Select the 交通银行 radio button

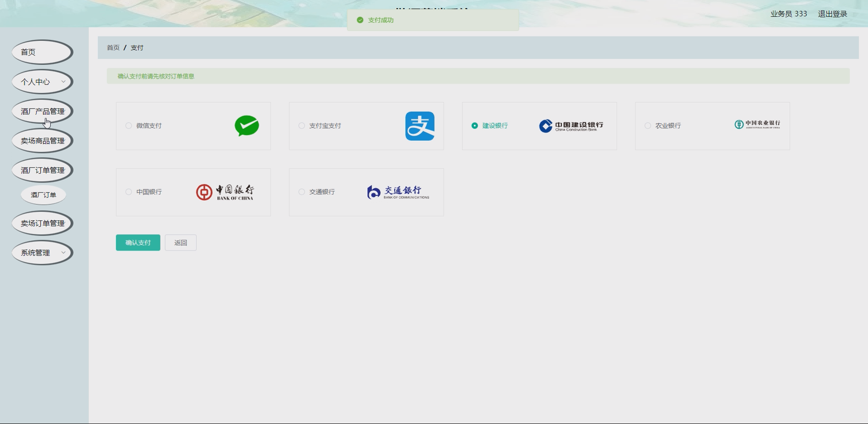[302, 192]
